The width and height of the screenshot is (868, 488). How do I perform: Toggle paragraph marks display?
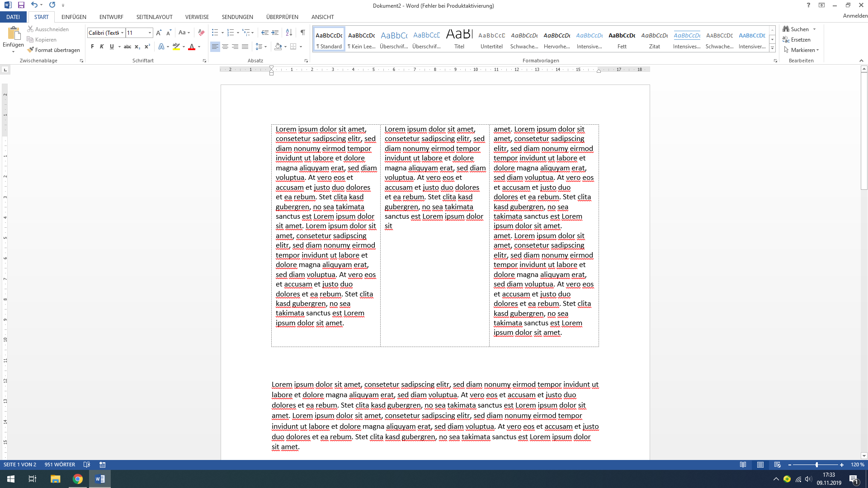coord(303,33)
